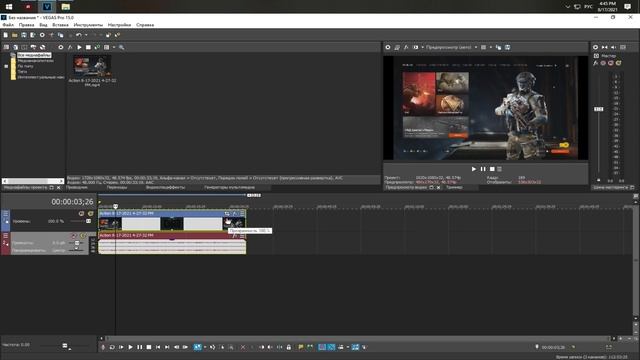Select the Envelope Edit tool
Image resolution: width=640 pixels, height=360 pixels.
tap(212, 347)
